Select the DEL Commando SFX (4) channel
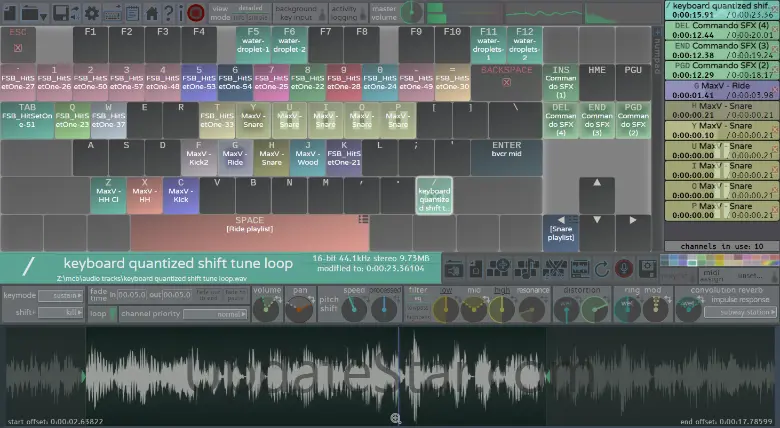The width and height of the screenshot is (780, 428). pos(722,30)
